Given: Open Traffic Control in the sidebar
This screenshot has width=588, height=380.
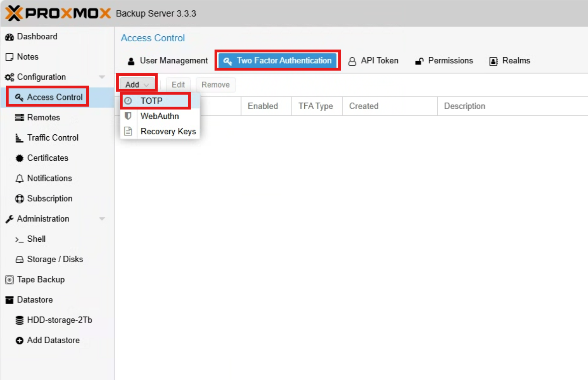Looking at the screenshot, I should (x=57, y=138).
